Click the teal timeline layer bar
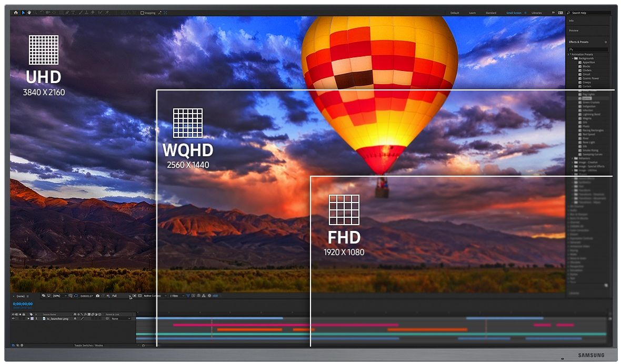This screenshot has height=364, width=621. 370,334
